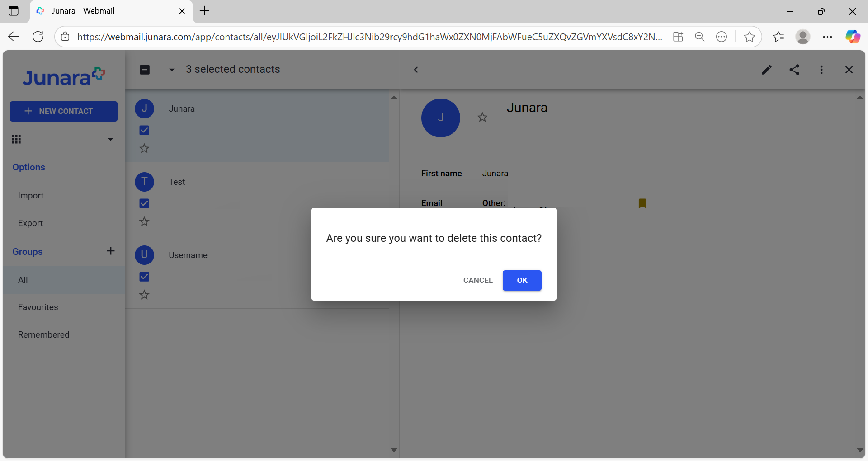Click the New Contact button
This screenshot has width=868, height=461.
pos(64,111)
